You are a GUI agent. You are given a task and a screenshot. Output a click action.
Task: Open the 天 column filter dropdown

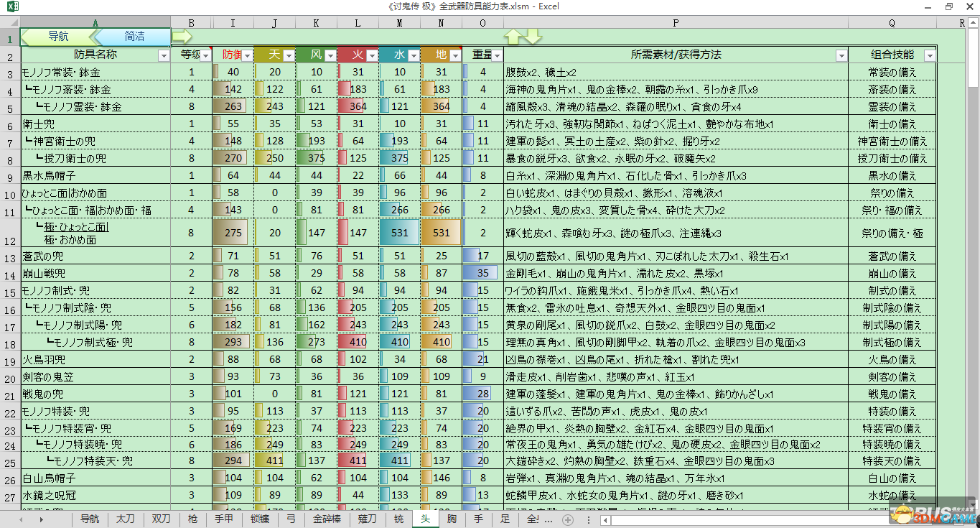tap(289, 55)
